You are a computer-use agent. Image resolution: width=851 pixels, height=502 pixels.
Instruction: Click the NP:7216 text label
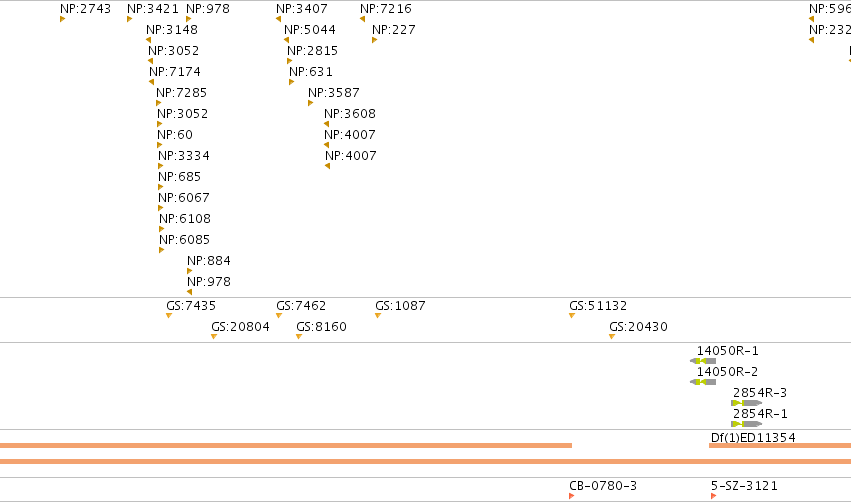coord(386,9)
